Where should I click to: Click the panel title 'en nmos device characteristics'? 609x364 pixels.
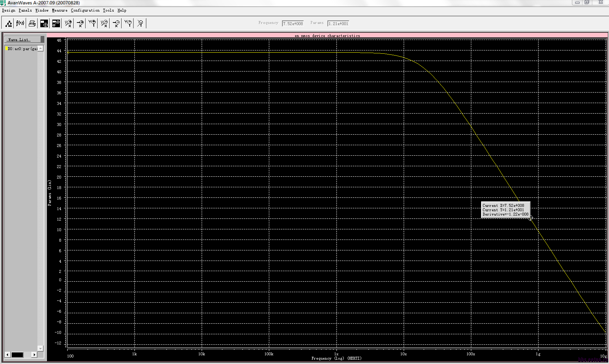(327, 36)
